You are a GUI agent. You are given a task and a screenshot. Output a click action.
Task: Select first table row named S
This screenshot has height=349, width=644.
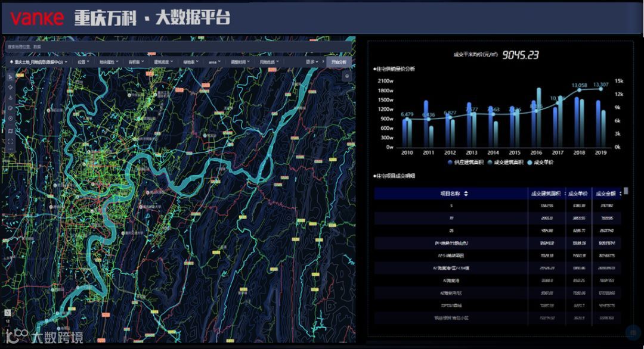click(x=497, y=206)
